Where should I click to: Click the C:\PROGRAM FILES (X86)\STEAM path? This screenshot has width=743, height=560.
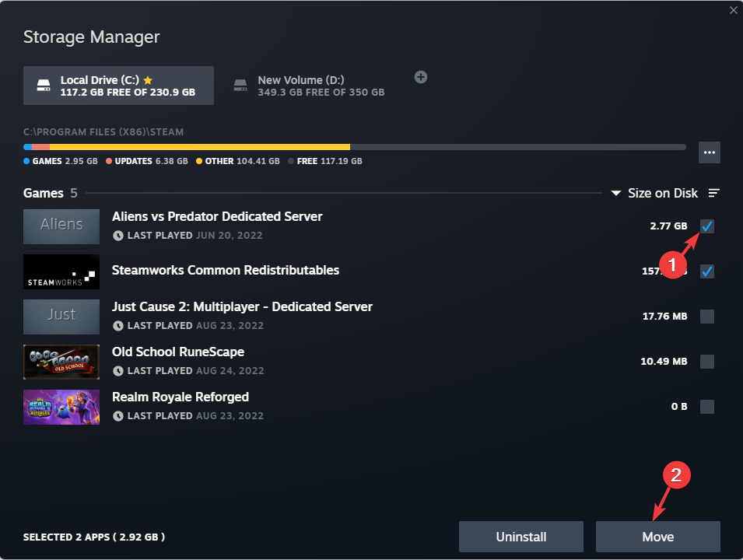pos(103,132)
